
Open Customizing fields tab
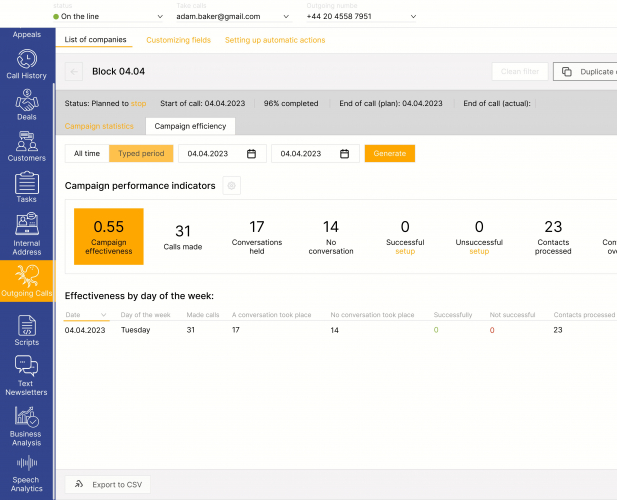pyautogui.click(x=179, y=40)
